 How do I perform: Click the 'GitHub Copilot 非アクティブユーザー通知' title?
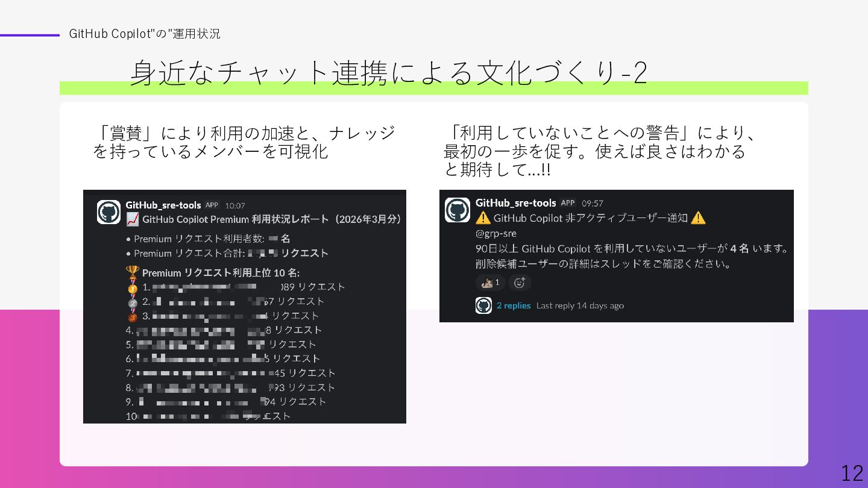pos(591,218)
